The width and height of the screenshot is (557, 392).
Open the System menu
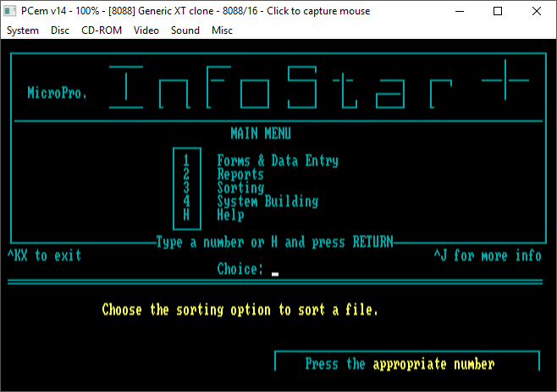(x=23, y=30)
